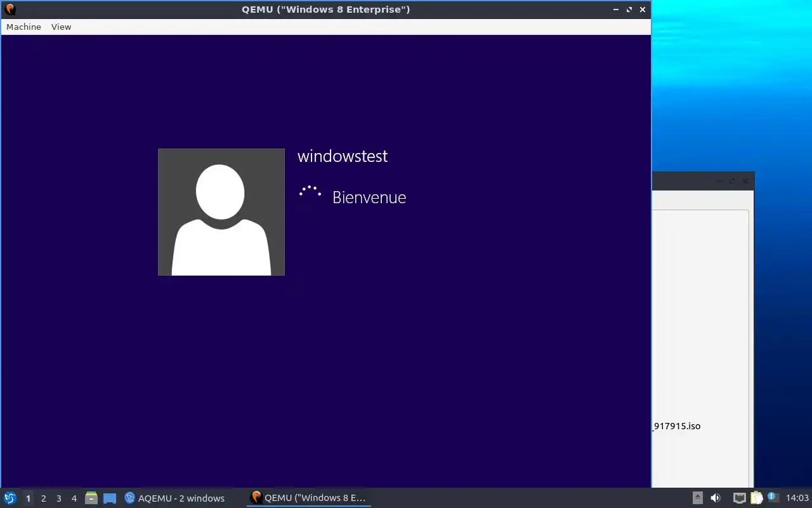Open the volume speaker tray icon
This screenshot has height=508, width=812.
point(716,498)
